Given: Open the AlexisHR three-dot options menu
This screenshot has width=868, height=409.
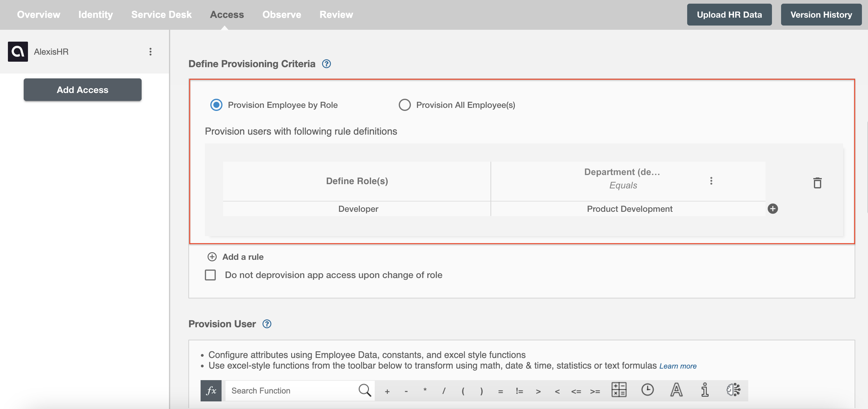Looking at the screenshot, I should point(150,52).
